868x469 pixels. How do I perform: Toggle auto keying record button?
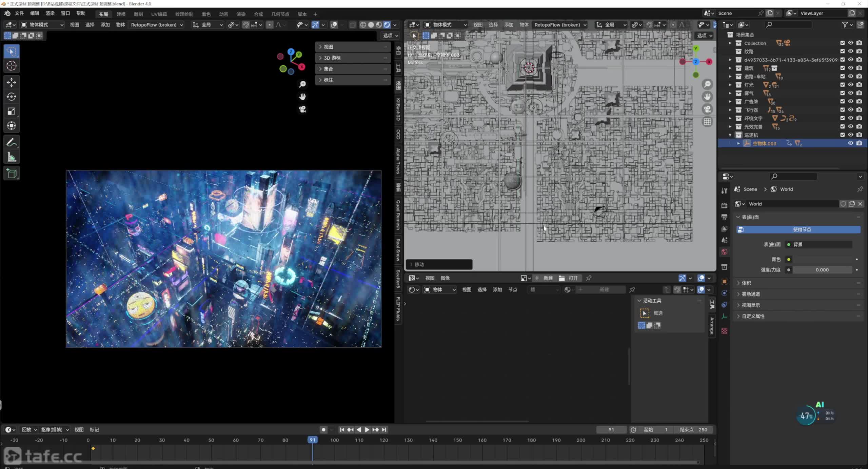point(323,430)
